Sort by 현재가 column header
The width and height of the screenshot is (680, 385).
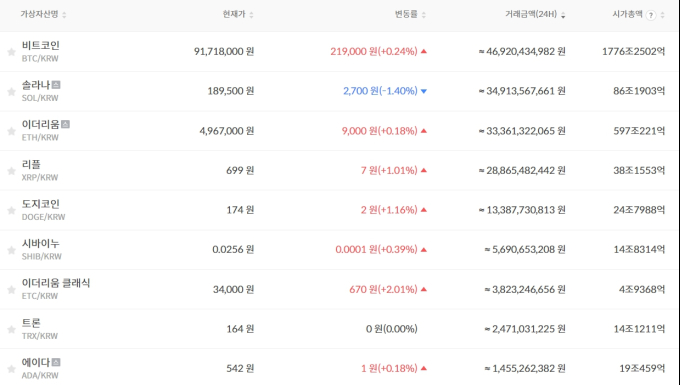[x=238, y=14]
